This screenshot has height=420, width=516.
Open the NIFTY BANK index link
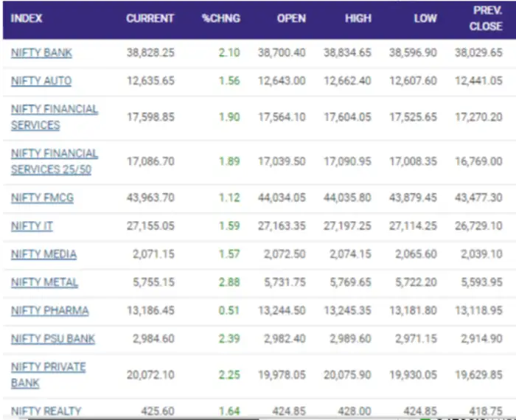[x=41, y=53]
